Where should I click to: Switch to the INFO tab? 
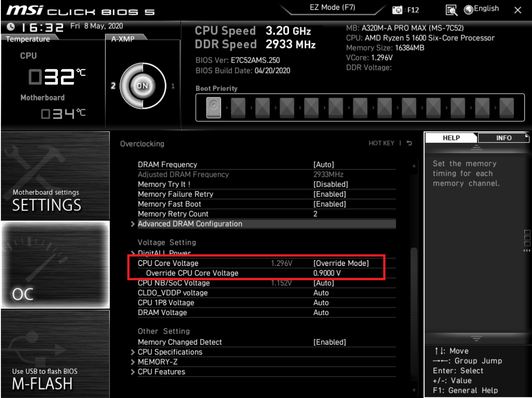[503, 138]
